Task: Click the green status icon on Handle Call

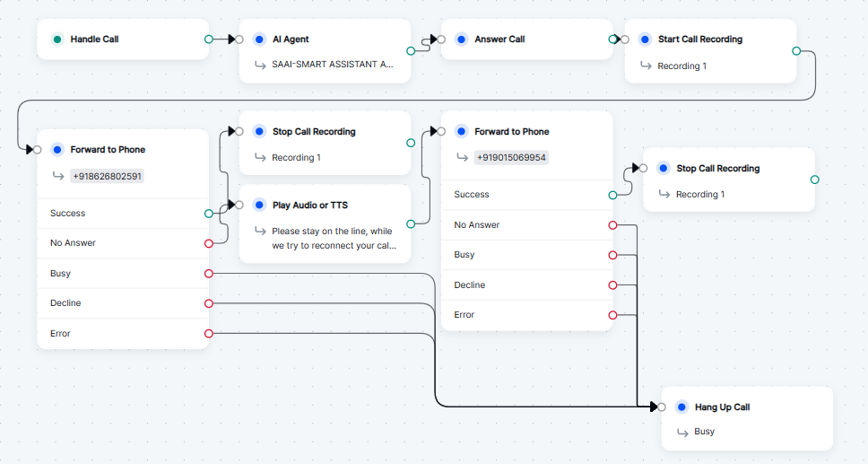Action: click(x=57, y=39)
